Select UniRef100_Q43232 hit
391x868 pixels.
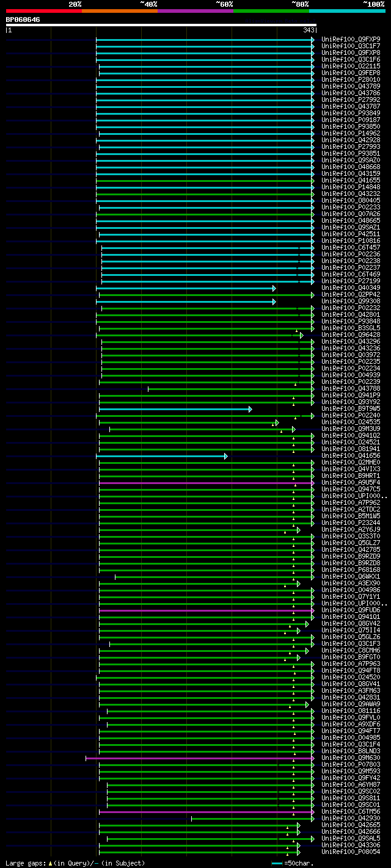click(351, 194)
